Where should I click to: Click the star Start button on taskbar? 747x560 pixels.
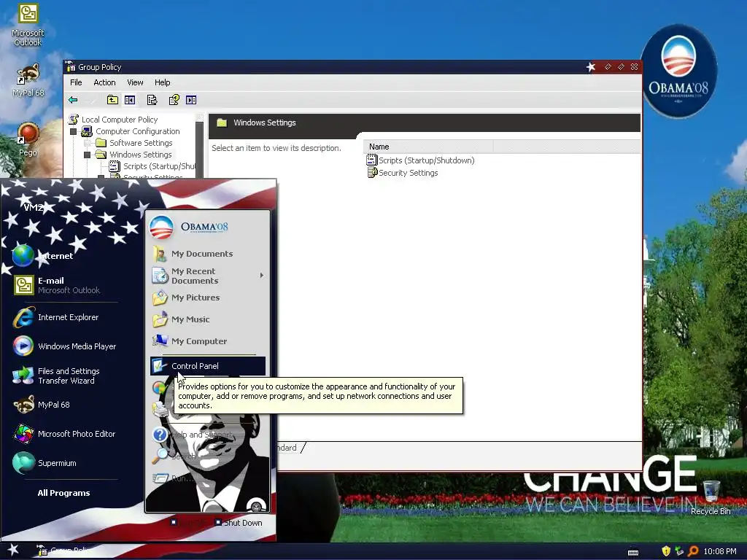click(x=13, y=550)
